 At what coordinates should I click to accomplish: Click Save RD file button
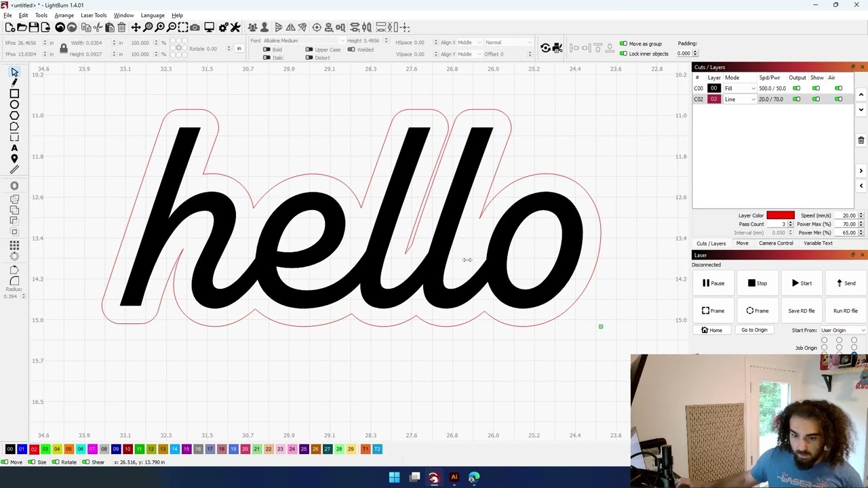801,310
